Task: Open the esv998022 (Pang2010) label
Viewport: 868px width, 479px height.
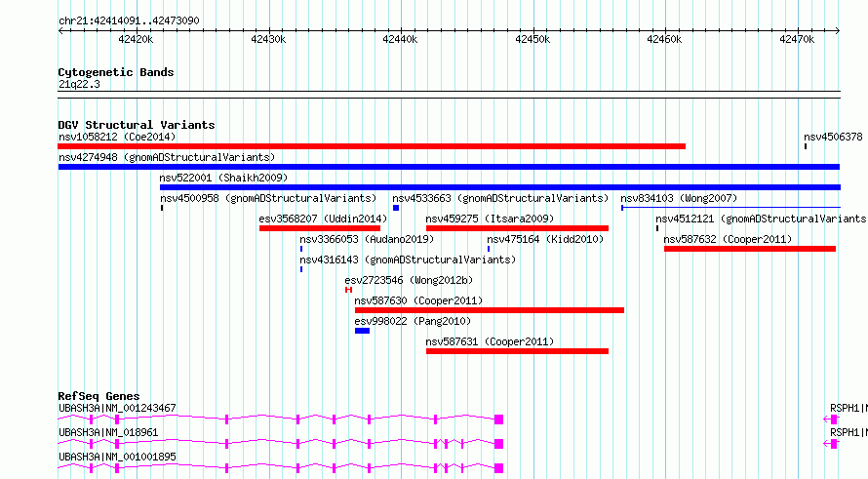Action: [413, 321]
